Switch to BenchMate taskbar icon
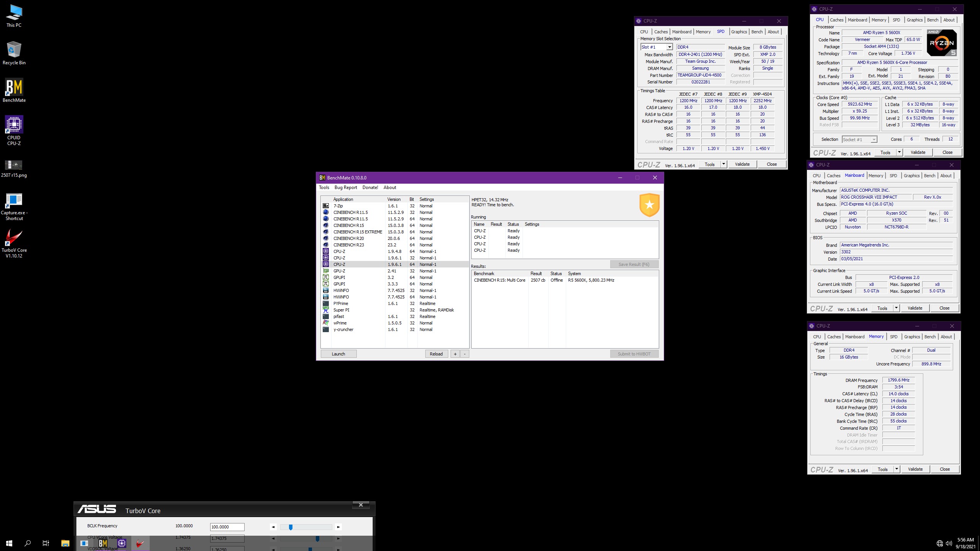 103,543
